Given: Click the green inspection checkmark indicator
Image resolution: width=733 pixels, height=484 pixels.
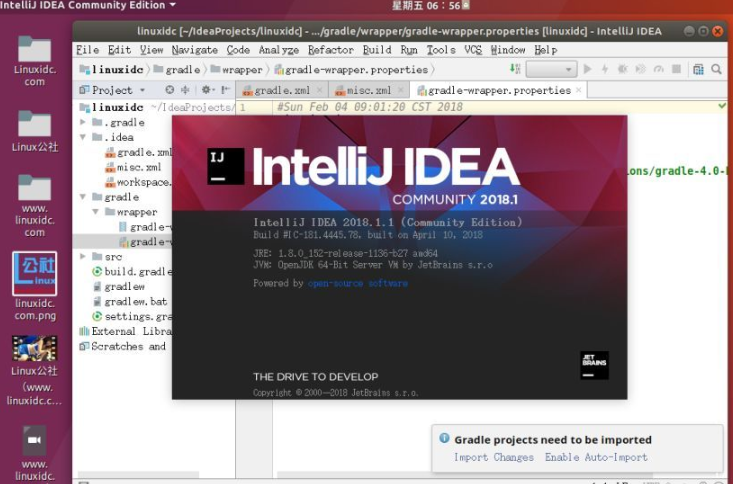Looking at the screenshot, I should pos(722,106).
